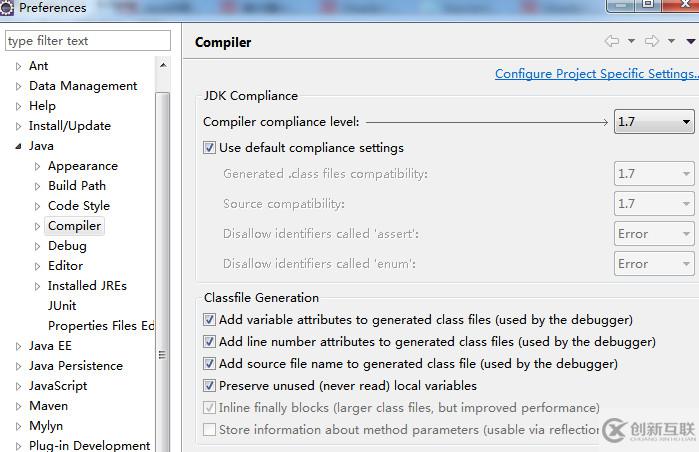
Task: Open the forward history dropdown arrow
Action: point(671,41)
